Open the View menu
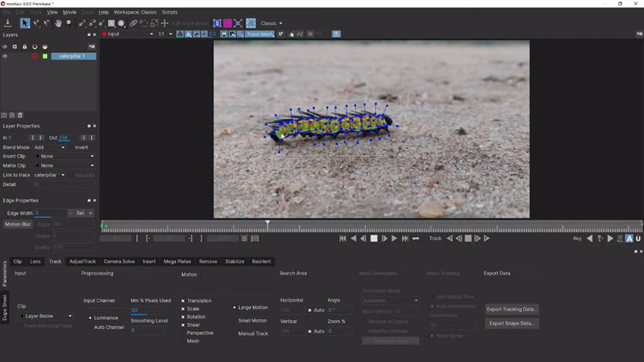644x362 pixels. click(52, 12)
